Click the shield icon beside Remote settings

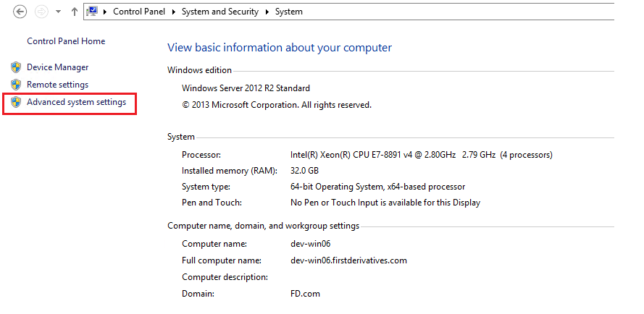[16, 85]
